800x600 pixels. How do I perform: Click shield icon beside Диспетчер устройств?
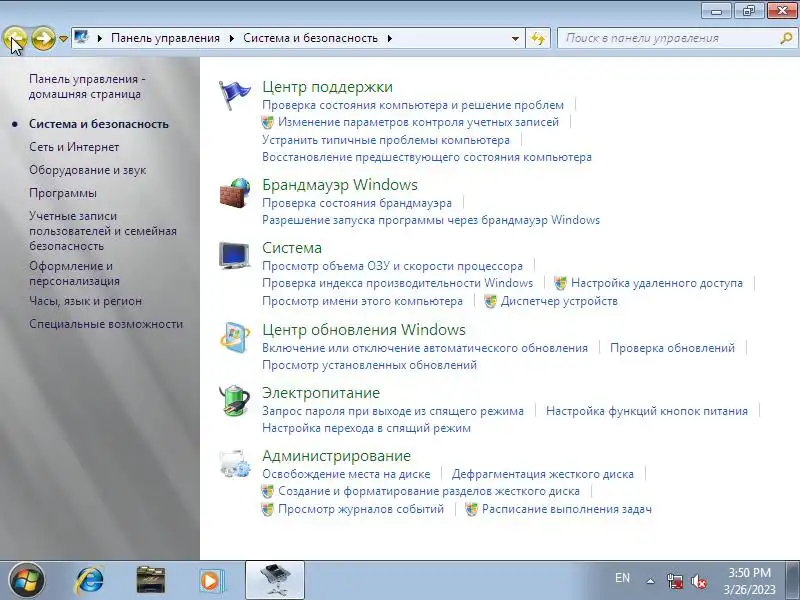click(x=490, y=301)
